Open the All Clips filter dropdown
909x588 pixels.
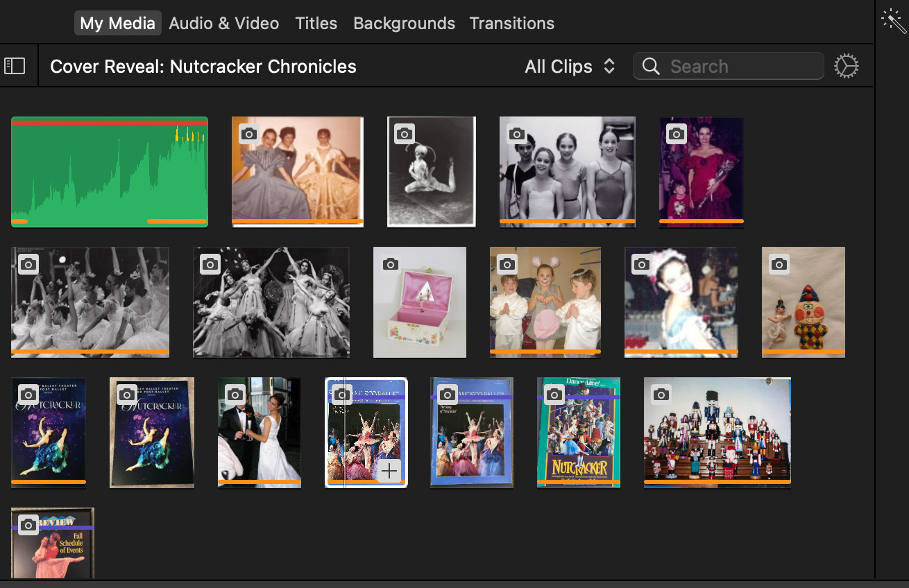click(570, 67)
